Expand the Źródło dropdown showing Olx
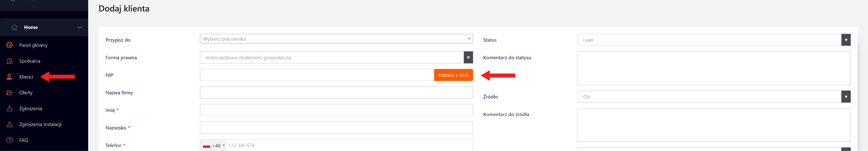 [845, 97]
